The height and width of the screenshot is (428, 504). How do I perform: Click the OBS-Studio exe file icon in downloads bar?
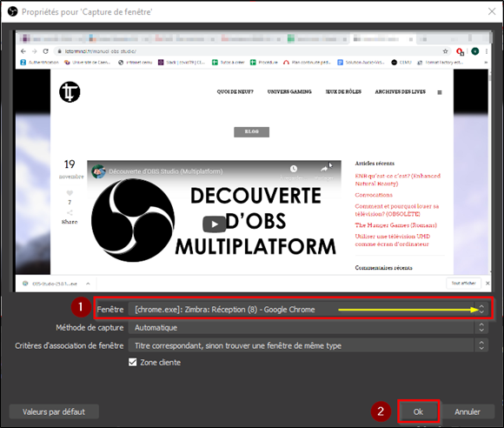pyautogui.click(x=25, y=284)
